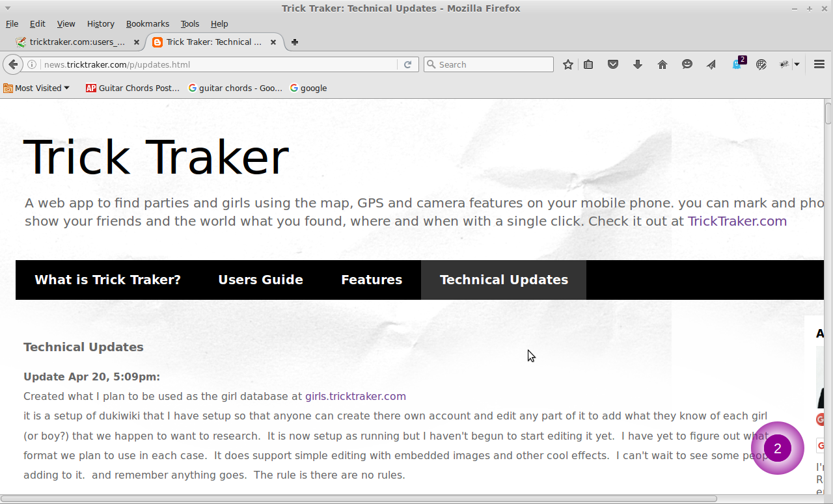Viewport: 833px width, 504px height.
Task: Open the History menu
Action: (x=100, y=23)
